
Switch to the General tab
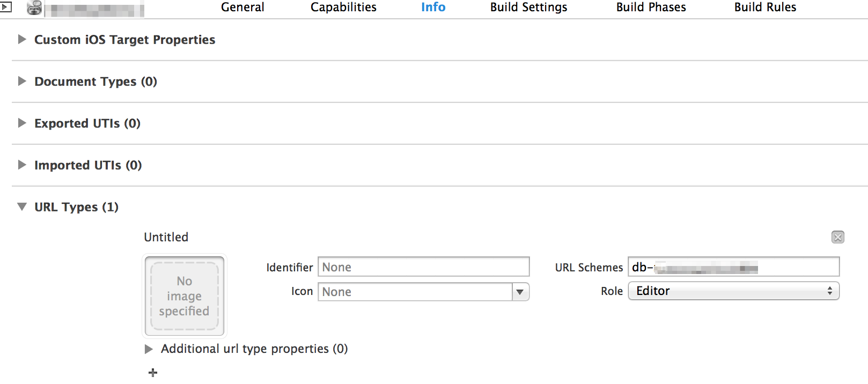[x=242, y=8]
